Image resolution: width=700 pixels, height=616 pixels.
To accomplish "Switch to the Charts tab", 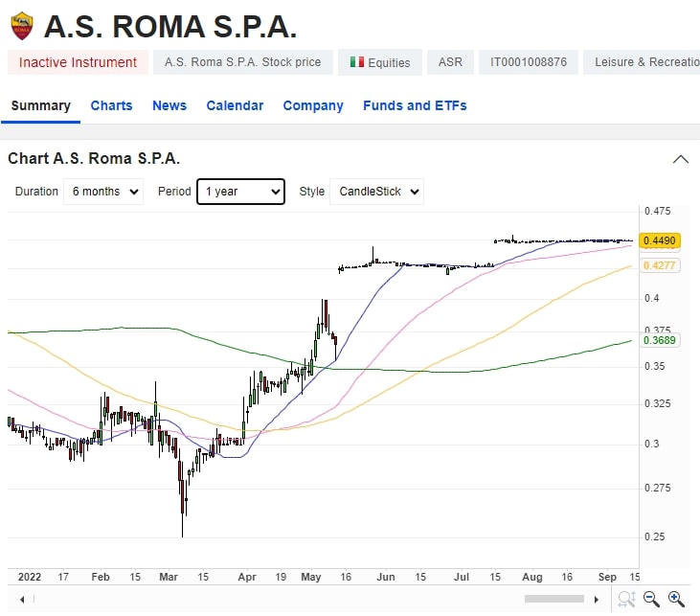I will tap(112, 106).
